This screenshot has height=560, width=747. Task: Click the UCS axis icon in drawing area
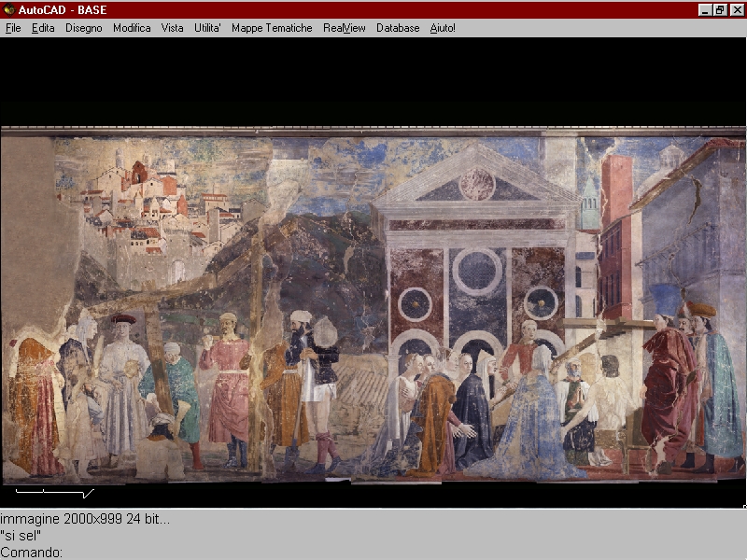click(x=55, y=493)
